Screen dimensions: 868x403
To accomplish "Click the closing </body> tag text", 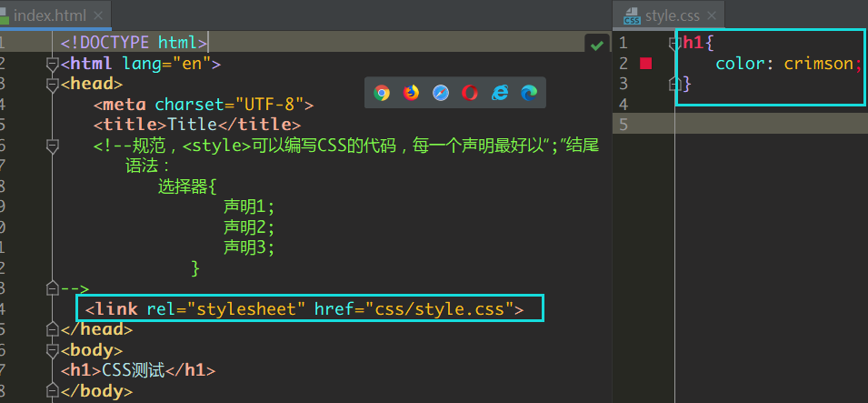I will [97, 391].
